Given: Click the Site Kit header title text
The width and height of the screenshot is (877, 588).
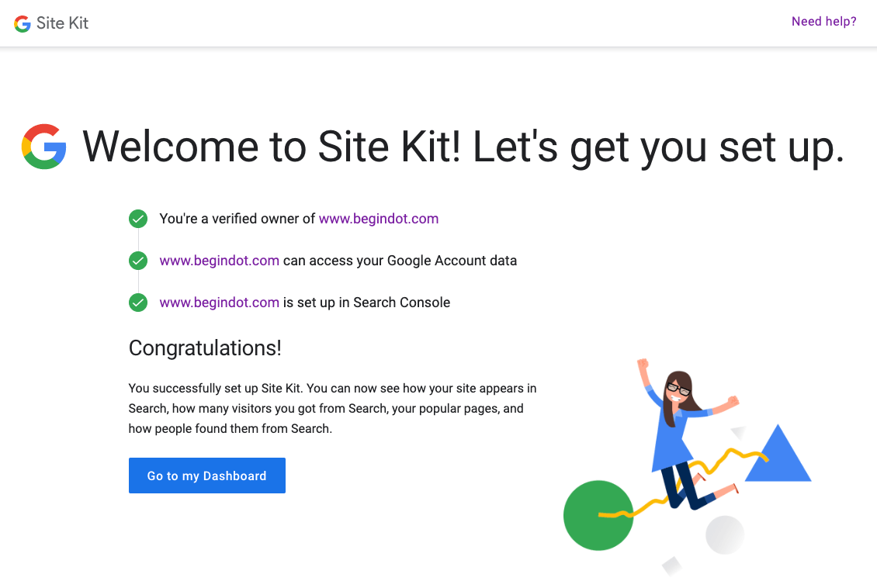Looking at the screenshot, I should click(x=63, y=23).
